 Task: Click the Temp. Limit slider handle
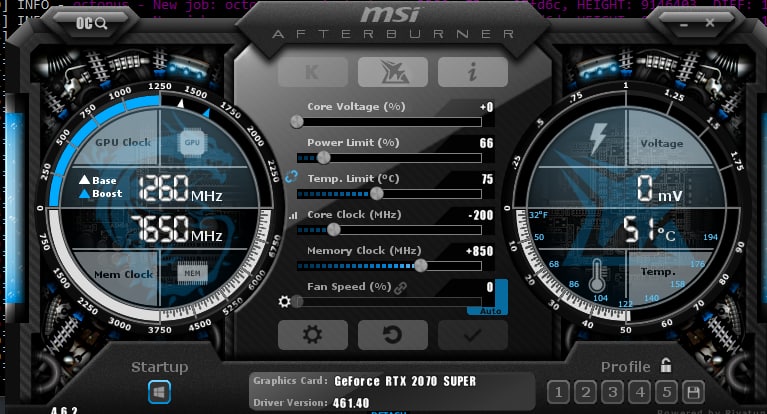point(377,194)
